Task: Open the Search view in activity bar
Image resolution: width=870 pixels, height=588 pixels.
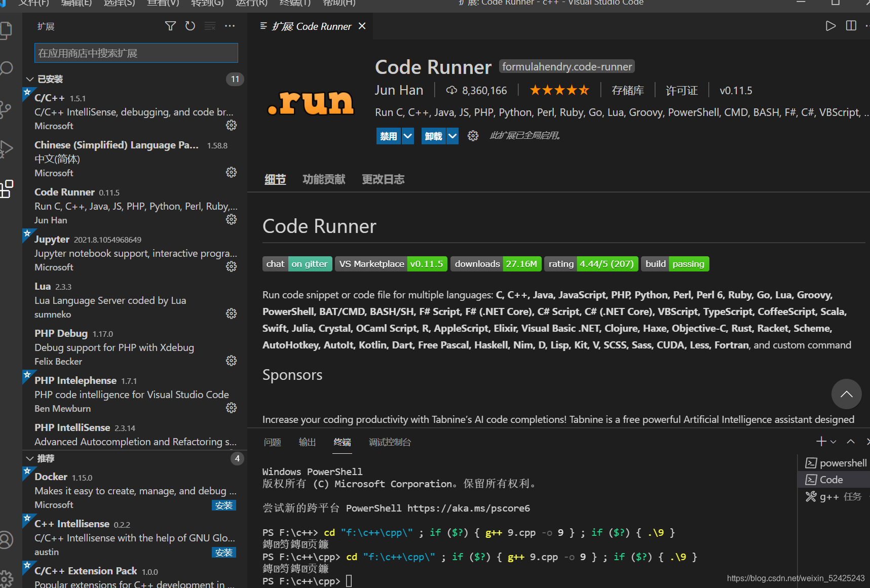Action: click(6, 68)
